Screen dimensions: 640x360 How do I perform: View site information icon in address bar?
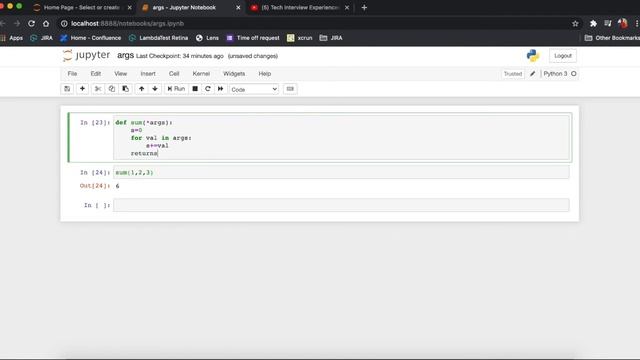[x=64, y=24]
